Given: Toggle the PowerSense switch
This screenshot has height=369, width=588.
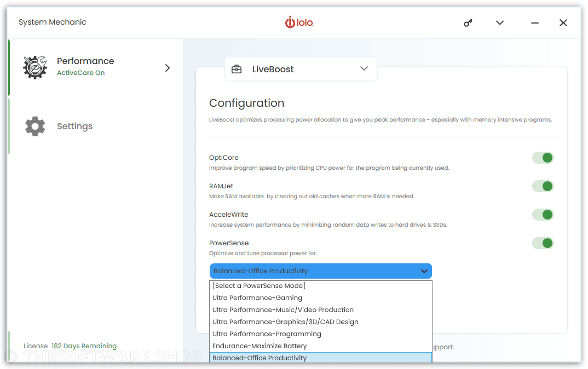Looking at the screenshot, I should point(543,244).
